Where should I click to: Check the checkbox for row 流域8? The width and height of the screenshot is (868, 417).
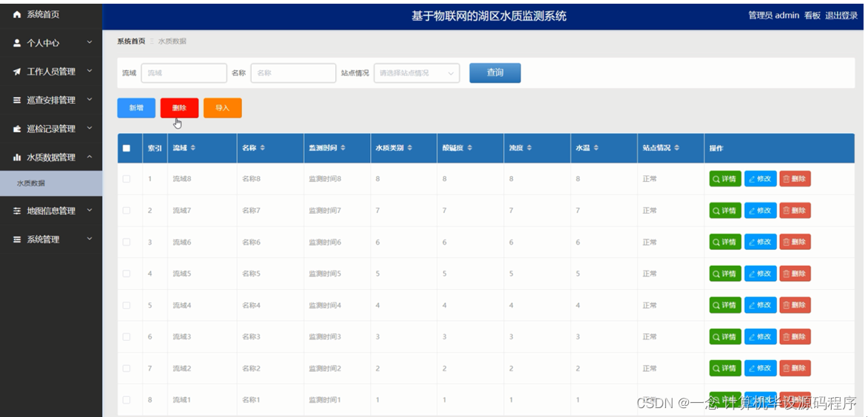(x=127, y=179)
